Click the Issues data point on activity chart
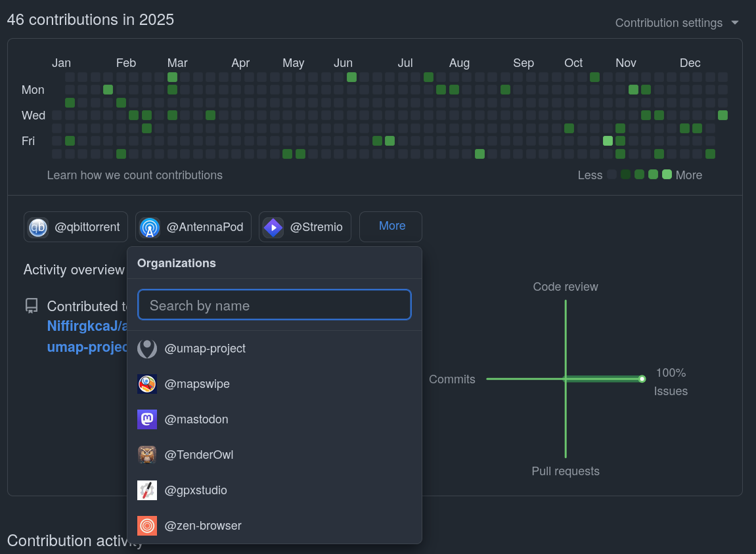Screen dimensions: 756x554 pos(642,379)
